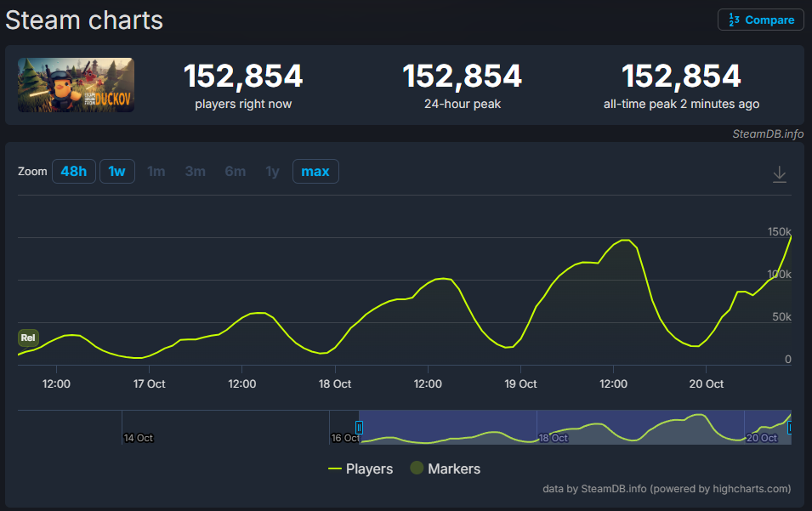Pick the 1y zoom option
The width and height of the screenshot is (812, 511).
(272, 172)
